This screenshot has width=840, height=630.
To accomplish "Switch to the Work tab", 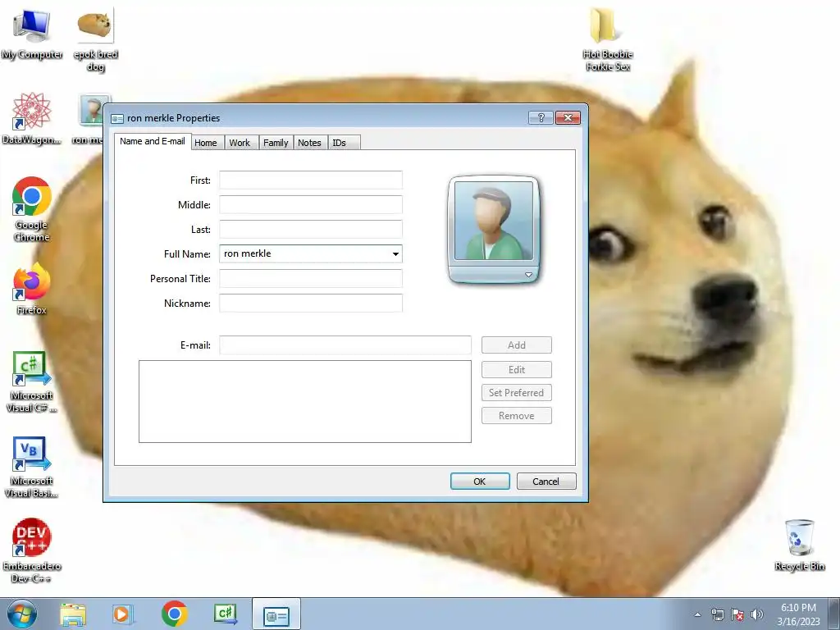I will [x=240, y=143].
